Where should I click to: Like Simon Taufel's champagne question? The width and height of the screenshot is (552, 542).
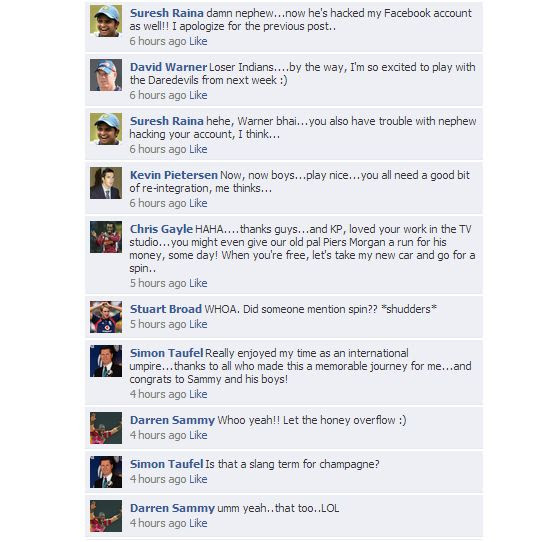(x=198, y=479)
